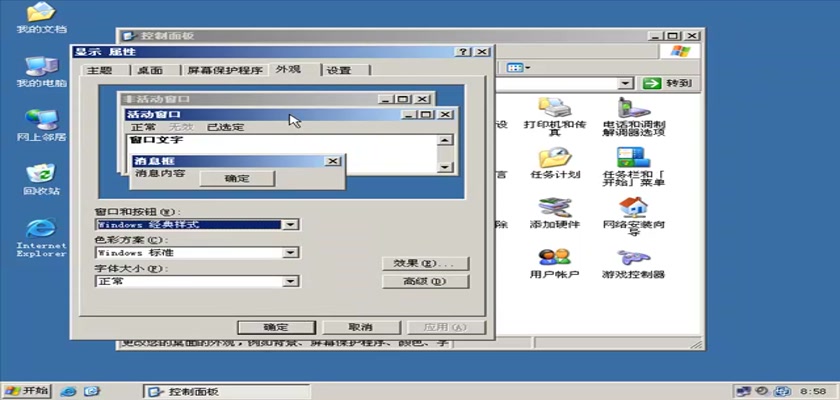Open Scheduled Tasks (任务计划) icon

(554, 163)
